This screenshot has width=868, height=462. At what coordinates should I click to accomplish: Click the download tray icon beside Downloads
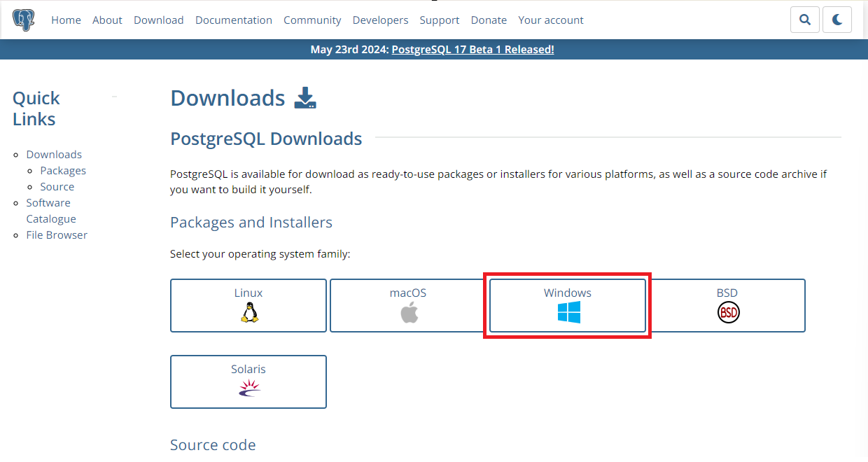coord(305,98)
